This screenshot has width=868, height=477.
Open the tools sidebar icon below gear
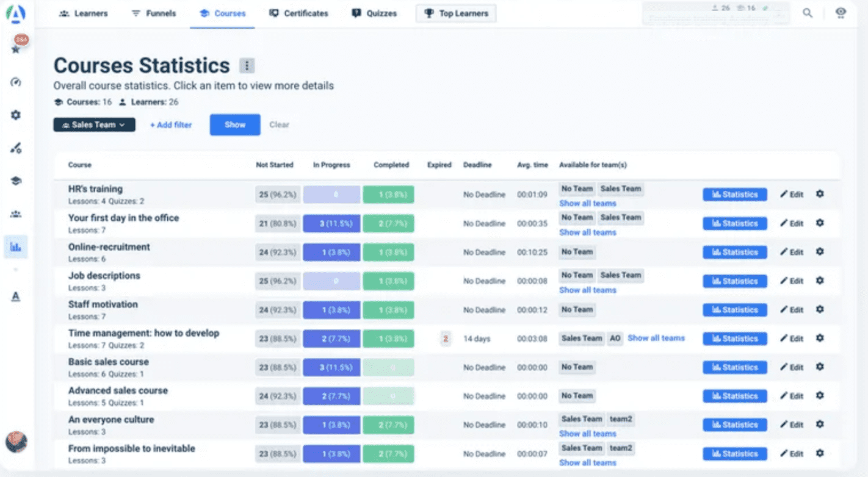[16, 148]
